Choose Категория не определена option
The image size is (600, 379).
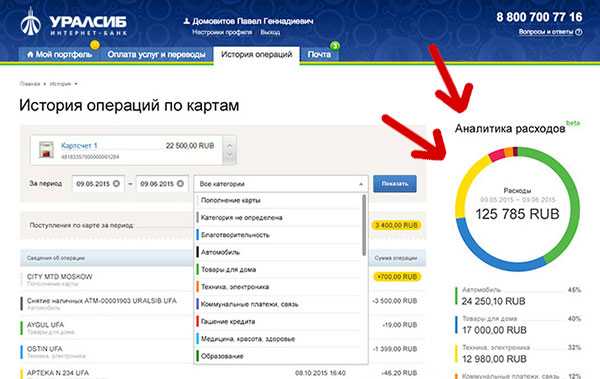(278, 217)
